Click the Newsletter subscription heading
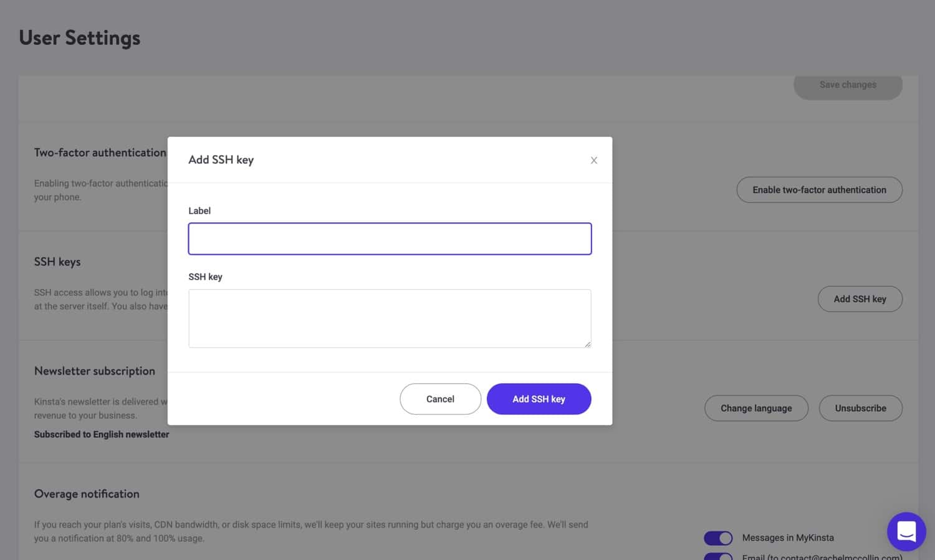The image size is (935, 560). click(x=95, y=371)
